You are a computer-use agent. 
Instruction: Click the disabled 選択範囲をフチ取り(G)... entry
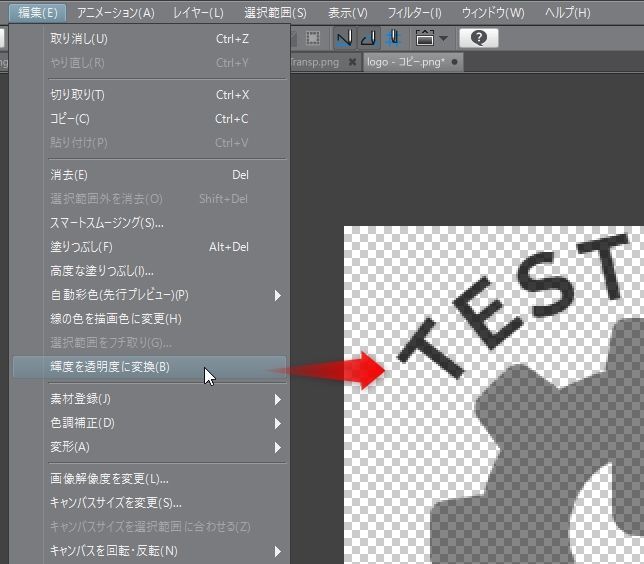[x=150, y=343]
